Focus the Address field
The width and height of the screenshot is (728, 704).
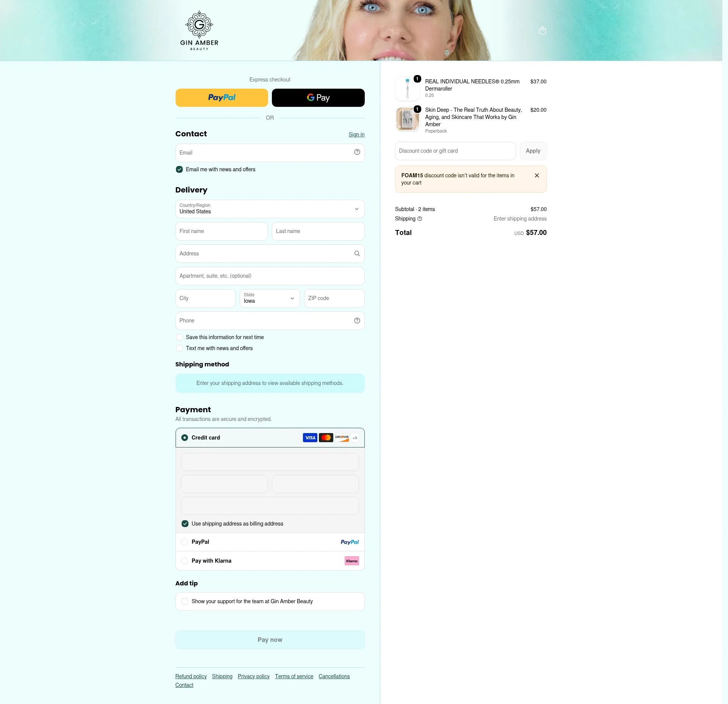tap(270, 254)
